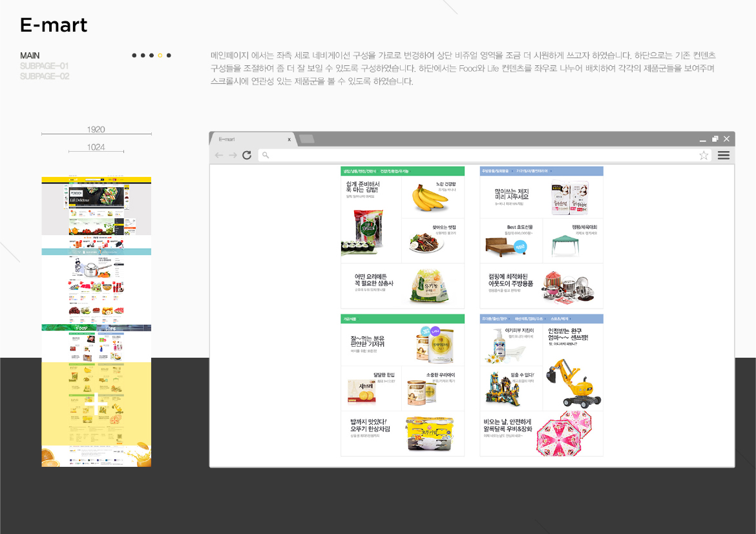Click the magnifier icon in the address bar
This screenshot has height=534, width=756.
[265, 155]
